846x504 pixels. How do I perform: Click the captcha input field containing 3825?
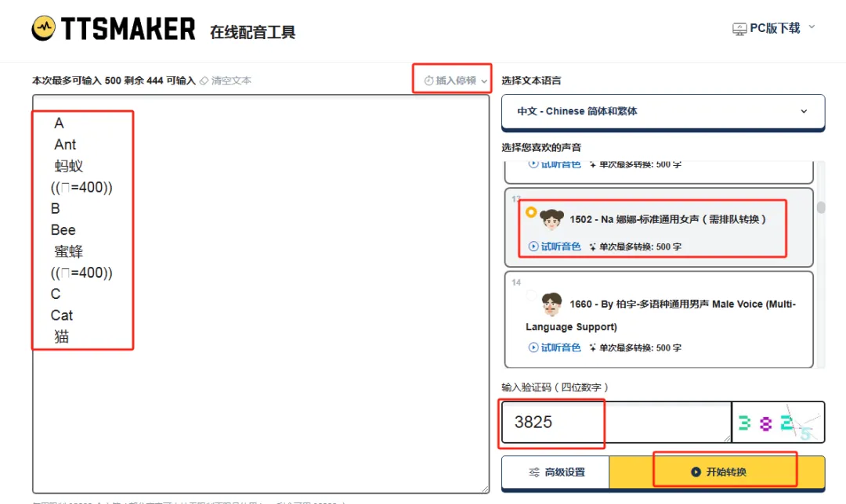(616, 422)
